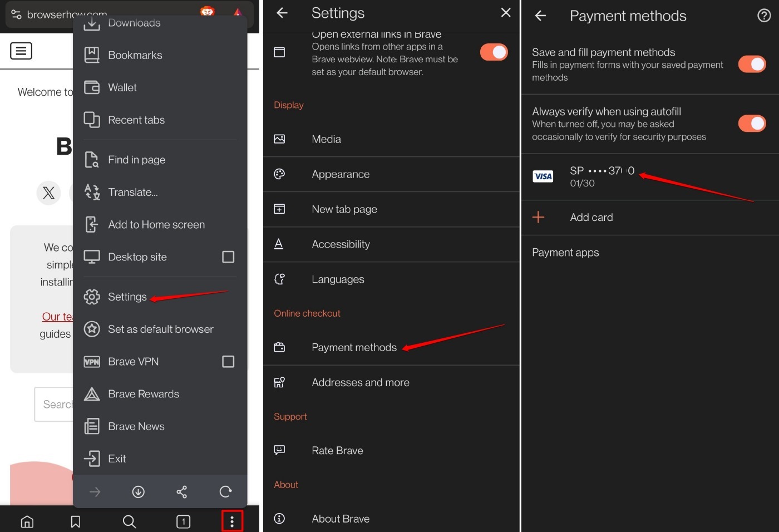Tap the Brave Shields lion icon
779x532 pixels.
207,12
